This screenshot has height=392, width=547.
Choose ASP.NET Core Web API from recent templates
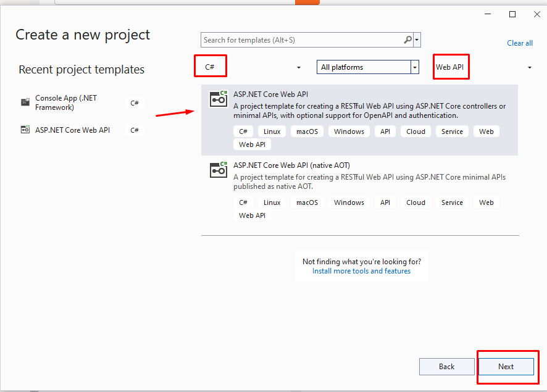72,130
